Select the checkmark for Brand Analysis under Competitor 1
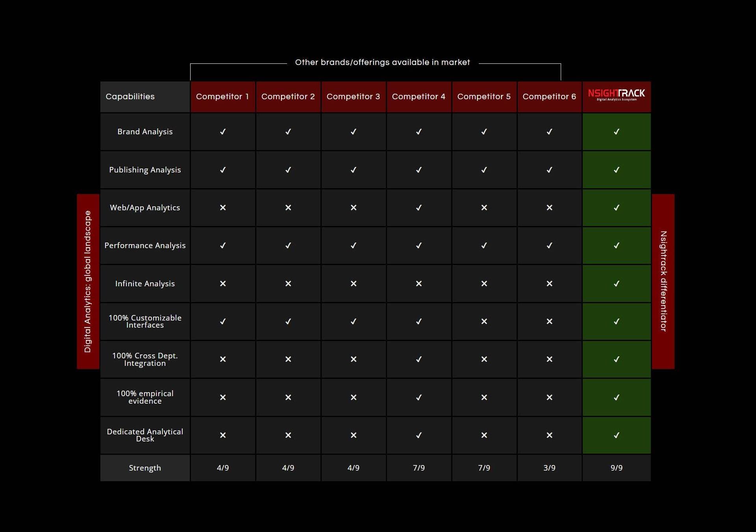 223,132
